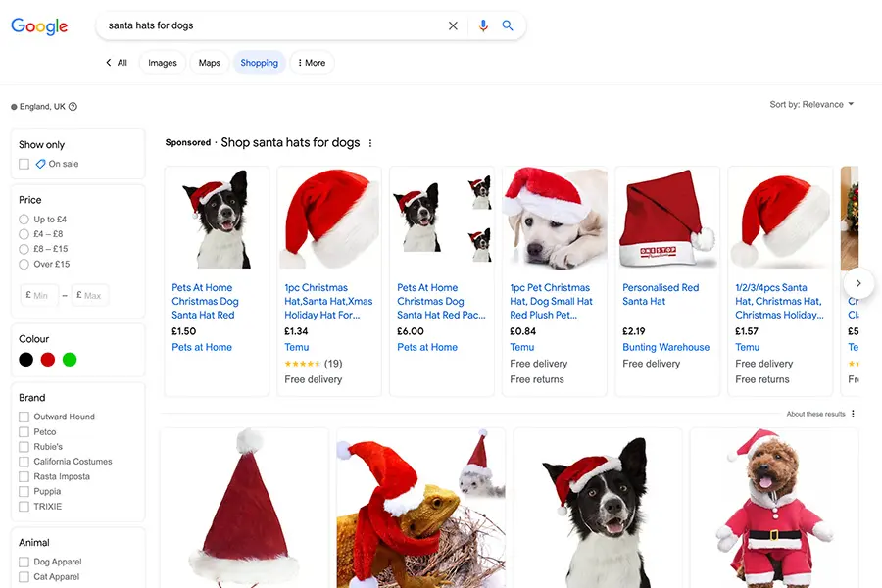Select the red colour filter swatch
This screenshot has height=588, width=882.
(x=46, y=360)
